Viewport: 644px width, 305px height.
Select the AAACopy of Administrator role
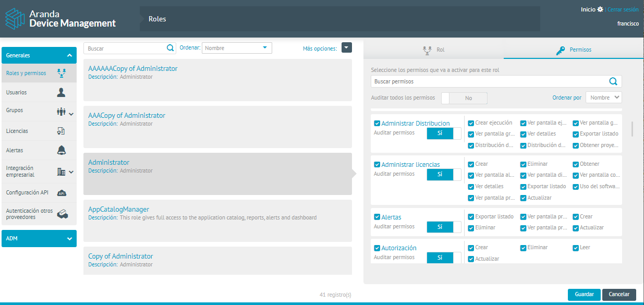tap(217, 127)
